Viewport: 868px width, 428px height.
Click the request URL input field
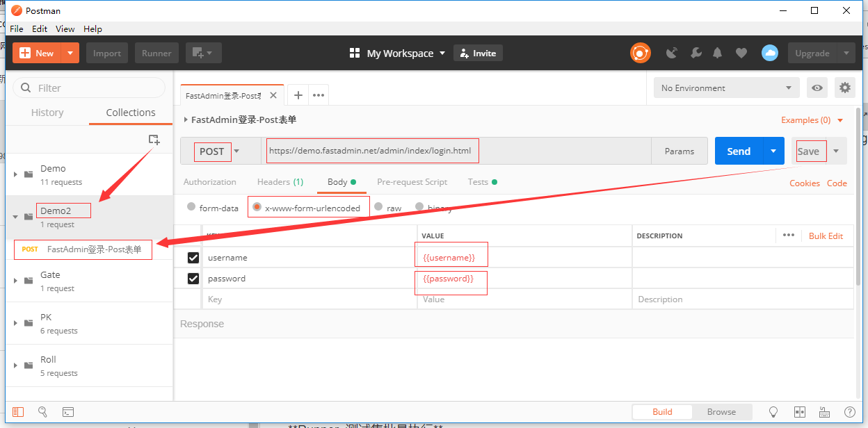(x=456, y=151)
